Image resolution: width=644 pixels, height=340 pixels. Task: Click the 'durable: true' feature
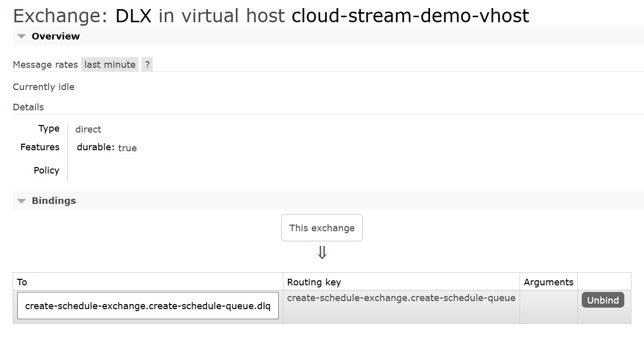point(107,148)
